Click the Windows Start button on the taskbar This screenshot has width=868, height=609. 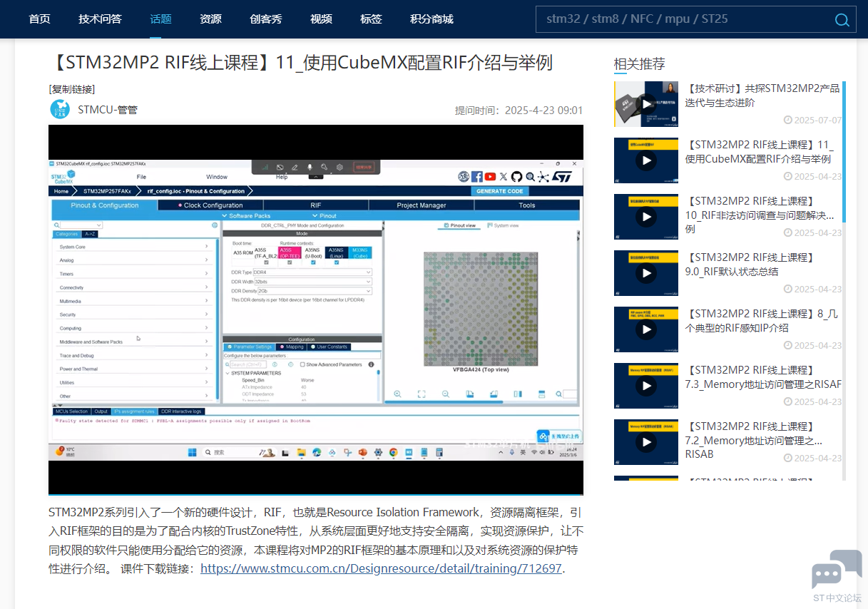pos(191,452)
